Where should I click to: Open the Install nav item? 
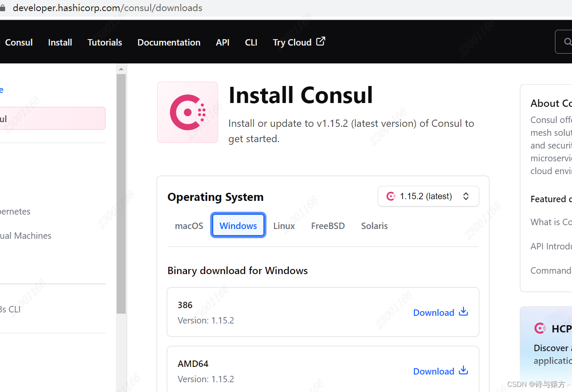tap(60, 43)
